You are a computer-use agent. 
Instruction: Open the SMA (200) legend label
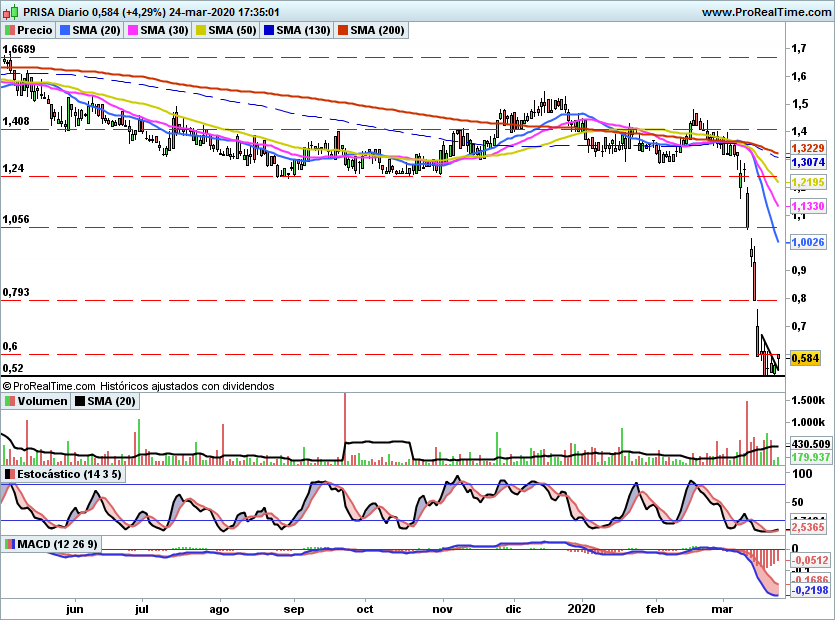(377, 31)
